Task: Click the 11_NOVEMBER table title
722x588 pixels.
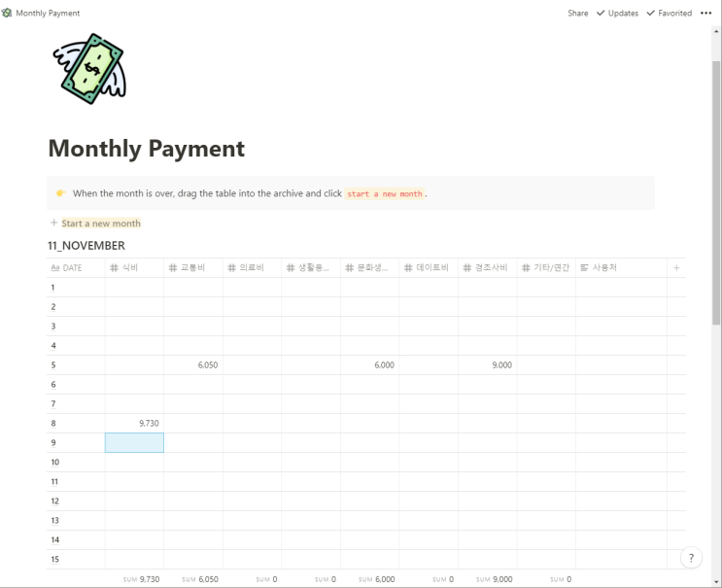Action: click(x=86, y=246)
